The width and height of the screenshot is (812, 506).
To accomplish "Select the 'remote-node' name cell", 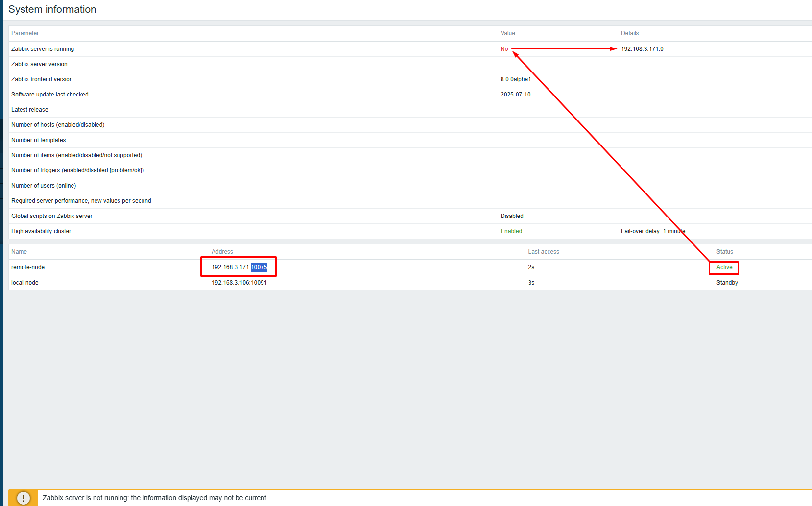I will tap(28, 267).
